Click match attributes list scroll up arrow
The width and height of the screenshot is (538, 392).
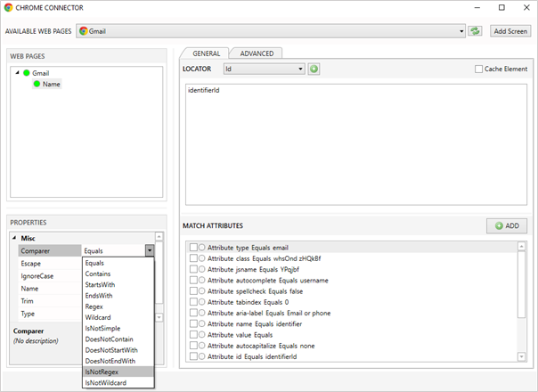pos(521,246)
